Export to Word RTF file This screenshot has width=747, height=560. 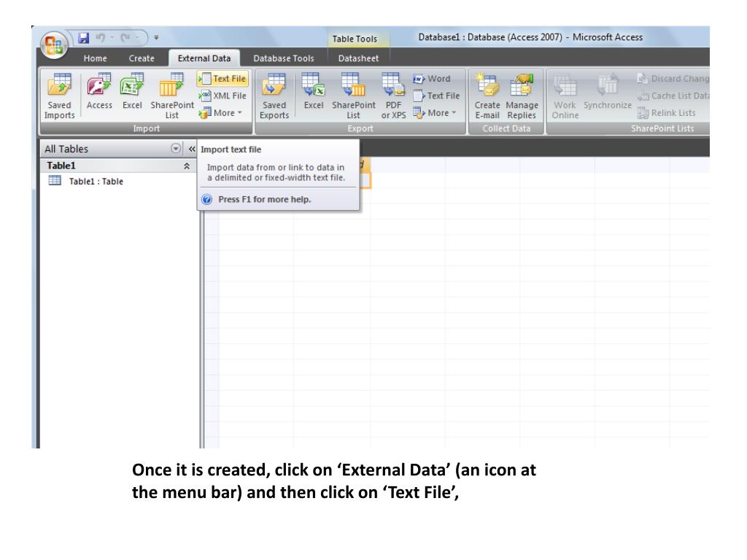pyautogui.click(x=432, y=79)
